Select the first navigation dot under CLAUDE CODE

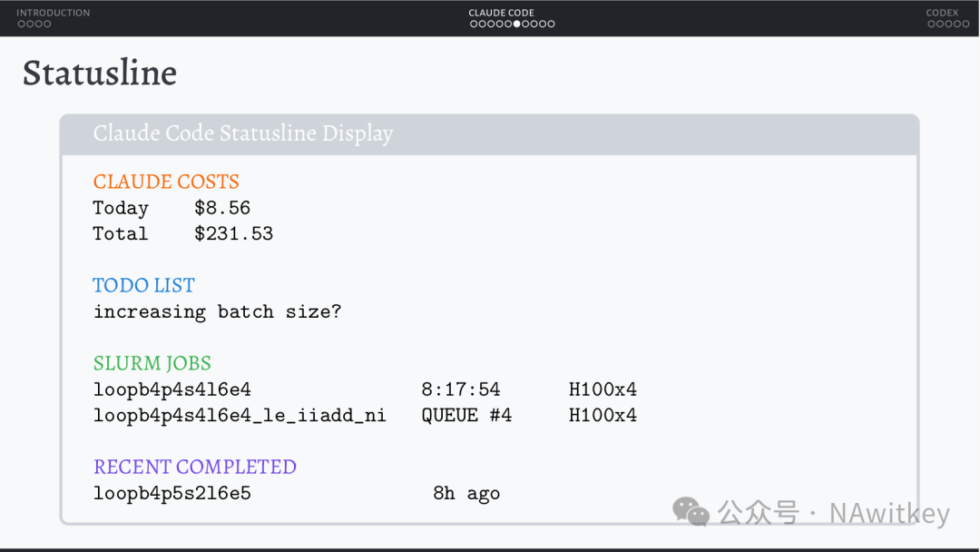point(474,25)
